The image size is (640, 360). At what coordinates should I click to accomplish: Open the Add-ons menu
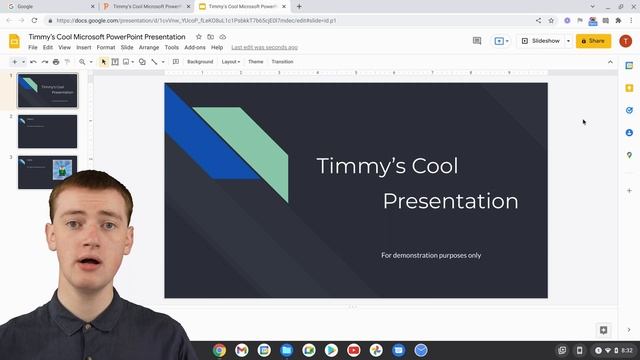pos(195,47)
